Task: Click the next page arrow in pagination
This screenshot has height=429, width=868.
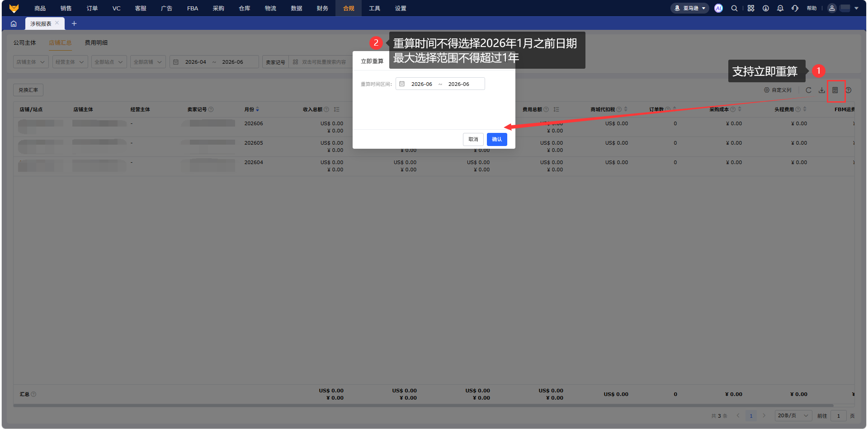Action: (x=764, y=415)
